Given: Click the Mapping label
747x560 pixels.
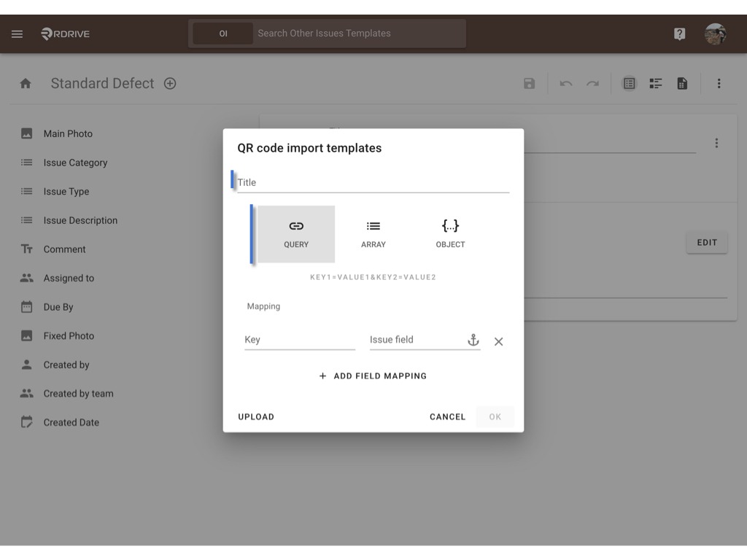Looking at the screenshot, I should (x=263, y=306).
